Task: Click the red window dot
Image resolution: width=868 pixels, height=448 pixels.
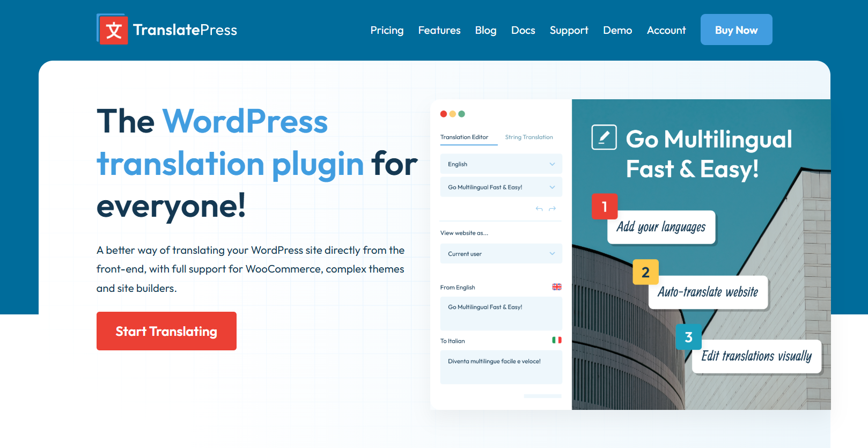Action: 444,114
